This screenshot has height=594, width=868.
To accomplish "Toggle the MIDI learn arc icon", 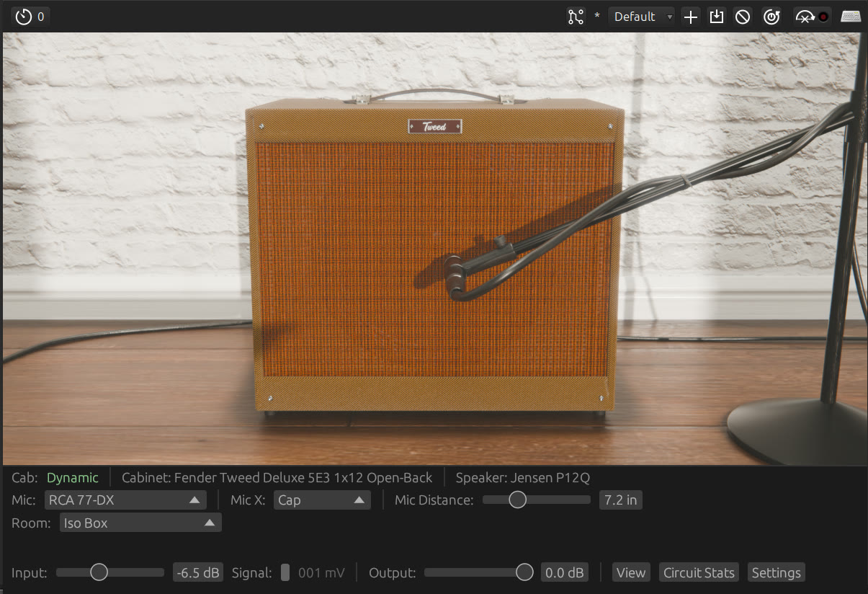I will click(804, 17).
